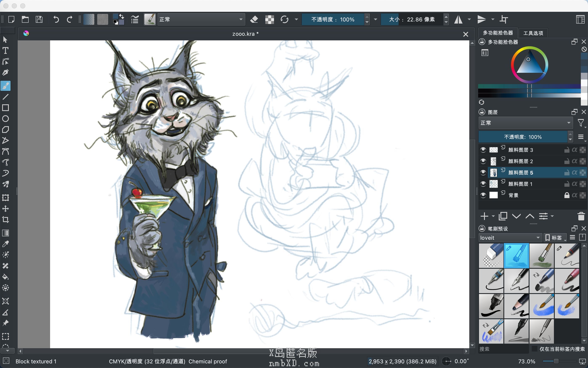This screenshot has width=588, height=368.
Task: Hide the 颜料图层 3 layer
Action: tap(483, 150)
